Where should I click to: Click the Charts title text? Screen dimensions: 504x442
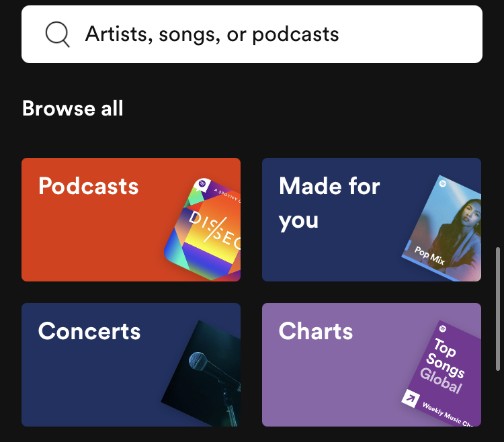(x=316, y=331)
